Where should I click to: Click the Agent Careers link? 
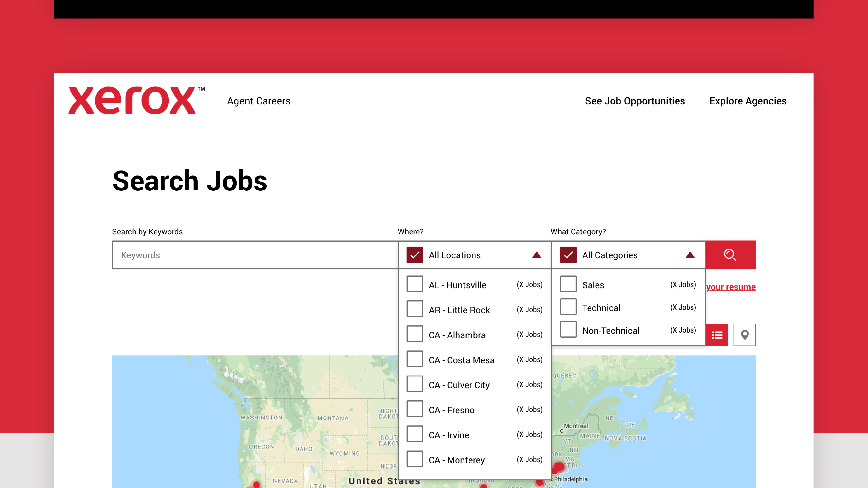[259, 101]
